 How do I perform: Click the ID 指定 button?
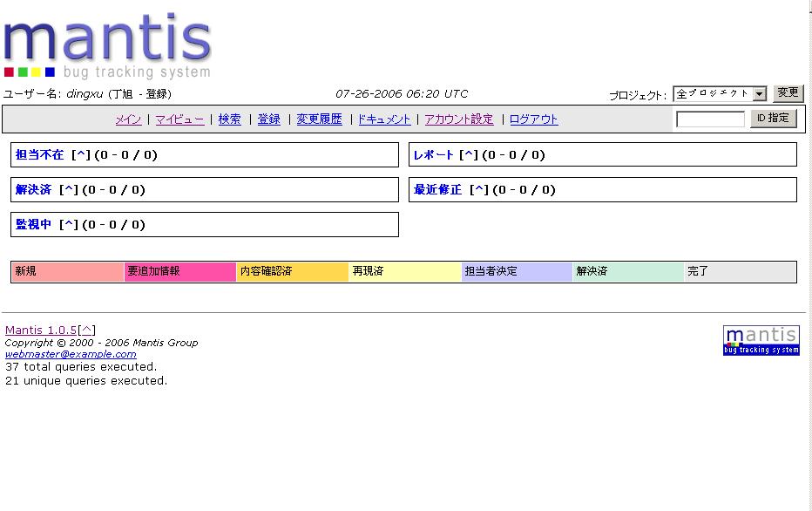pyautogui.click(x=773, y=119)
